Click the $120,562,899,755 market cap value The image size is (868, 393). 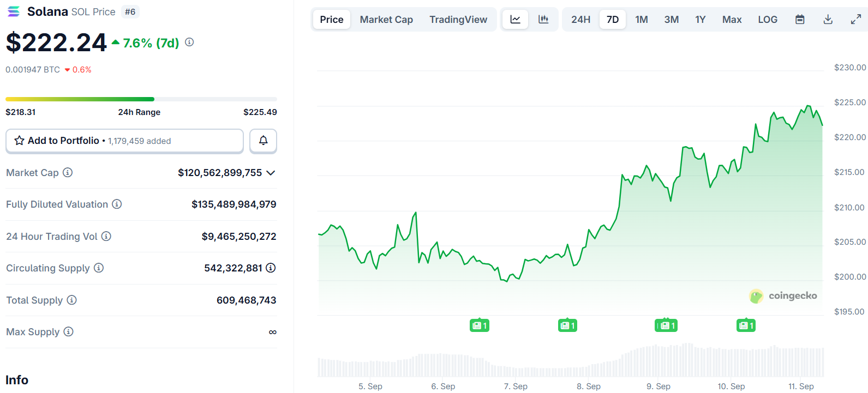(220, 173)
